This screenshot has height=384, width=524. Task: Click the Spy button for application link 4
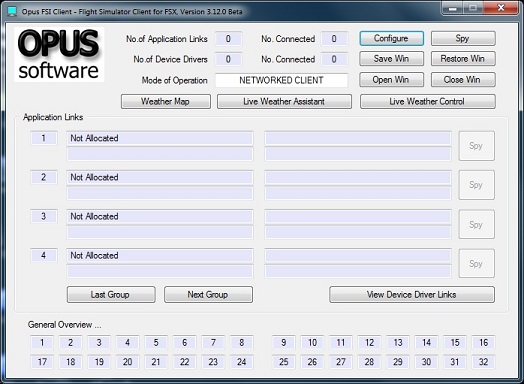[476, 263]
